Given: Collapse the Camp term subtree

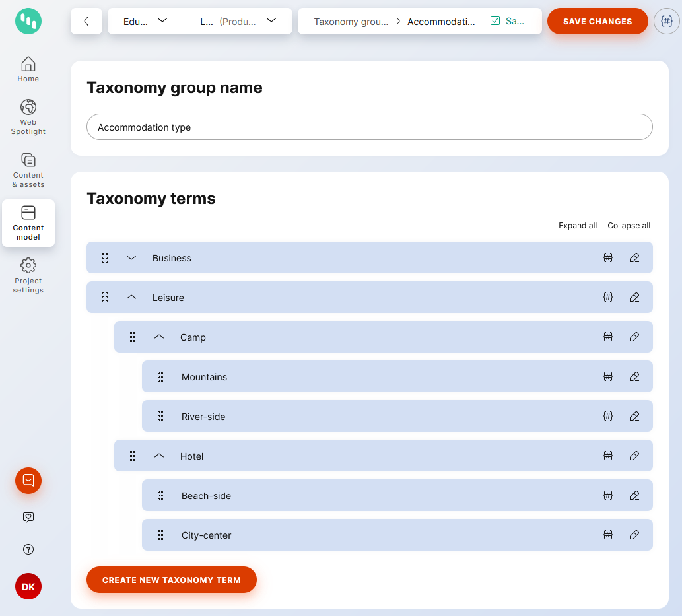Looking at the screenshot, I should tap(158, 337).
